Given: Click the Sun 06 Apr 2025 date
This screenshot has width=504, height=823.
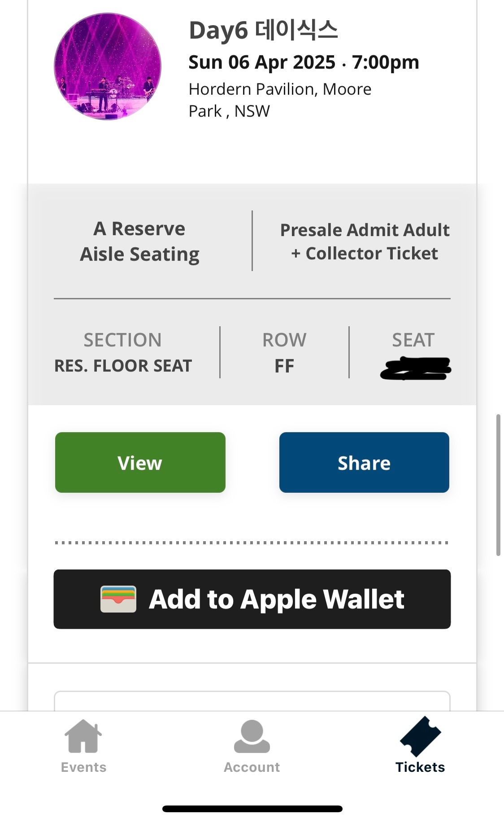Looking at the screenshot, I should pos(261,62).
